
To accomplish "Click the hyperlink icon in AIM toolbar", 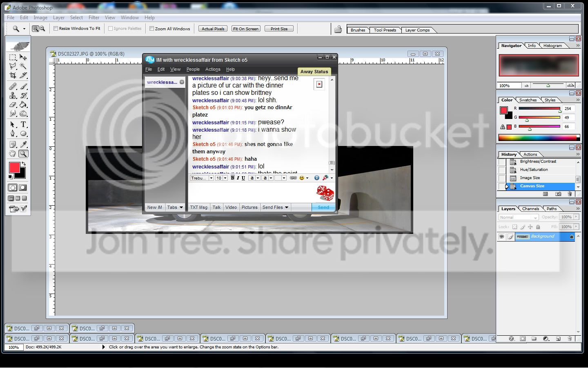I will tap(293, 178).
